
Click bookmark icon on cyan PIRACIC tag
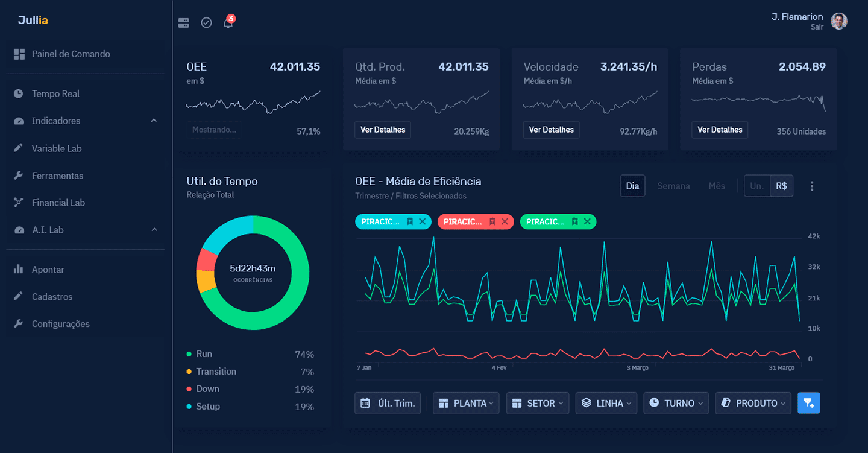click(x=410, y=221)
